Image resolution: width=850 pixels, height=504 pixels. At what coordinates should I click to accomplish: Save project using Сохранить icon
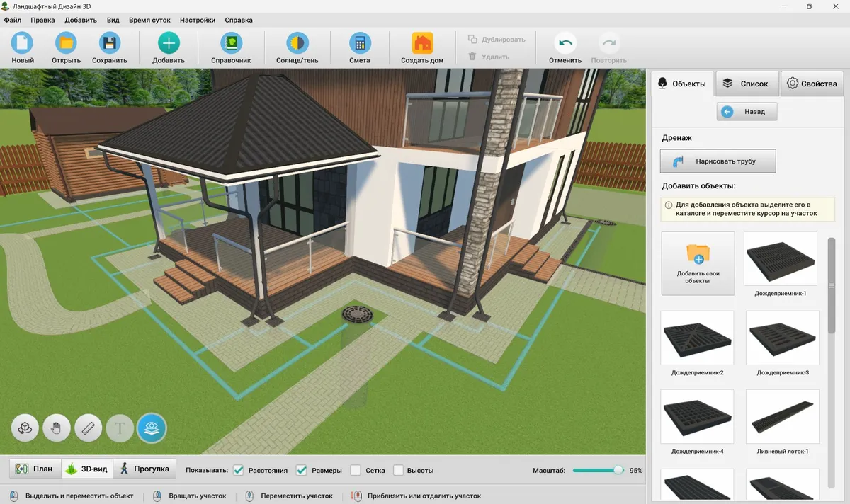[x=109, y=43]
